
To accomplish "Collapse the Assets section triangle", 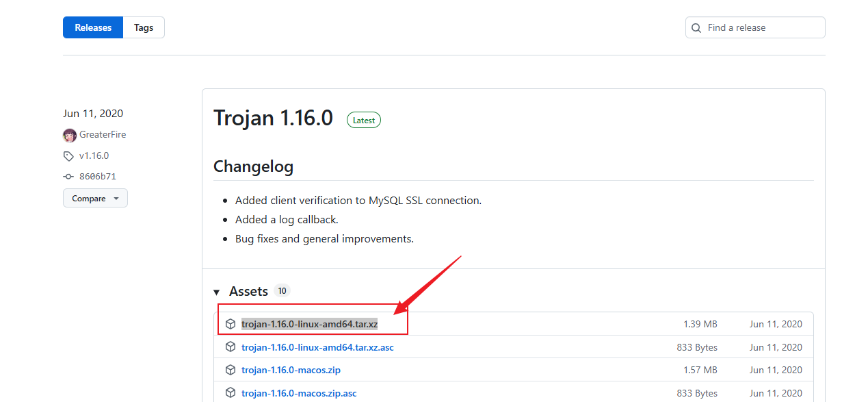I will [217, 292].
